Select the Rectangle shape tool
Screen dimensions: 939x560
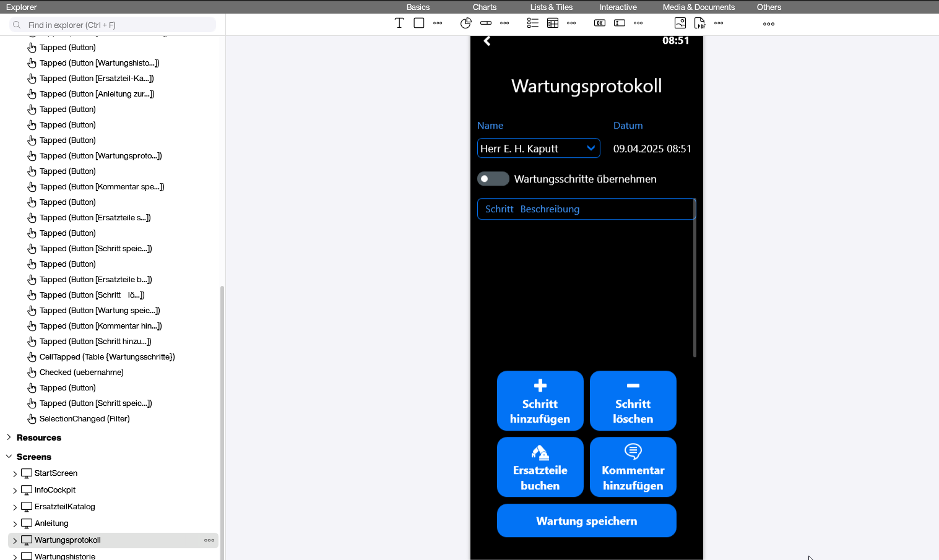[419, 23]
